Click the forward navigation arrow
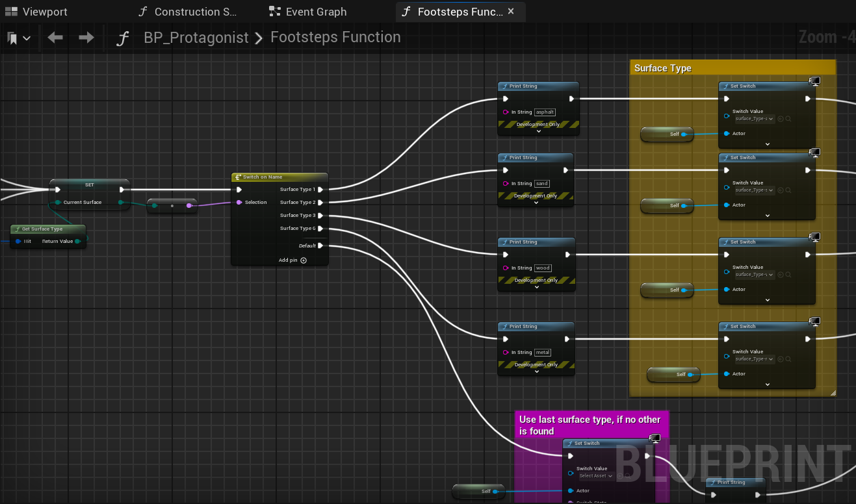The width and height of the screenshot is (856, 504). tap(86, 38)
